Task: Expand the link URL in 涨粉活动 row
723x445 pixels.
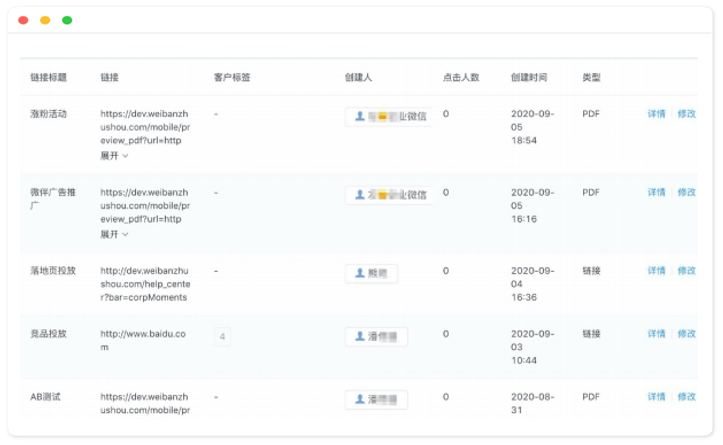Action: pyautogui.click(x=114, y=156)
